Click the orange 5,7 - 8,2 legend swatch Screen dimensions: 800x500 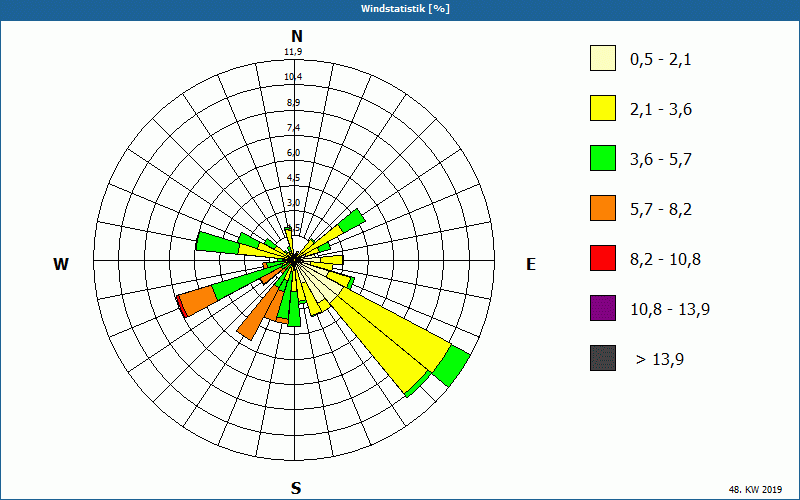click(x=603, y=208)
